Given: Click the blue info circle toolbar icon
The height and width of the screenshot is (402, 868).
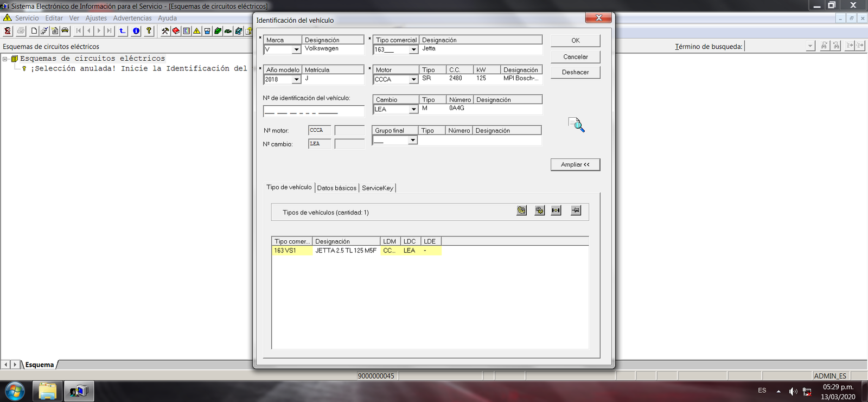Looking at the screenshot, I should [136, 31].
